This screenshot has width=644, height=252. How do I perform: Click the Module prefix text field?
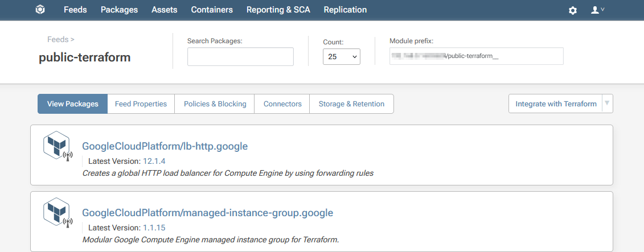tap(476, 56)
